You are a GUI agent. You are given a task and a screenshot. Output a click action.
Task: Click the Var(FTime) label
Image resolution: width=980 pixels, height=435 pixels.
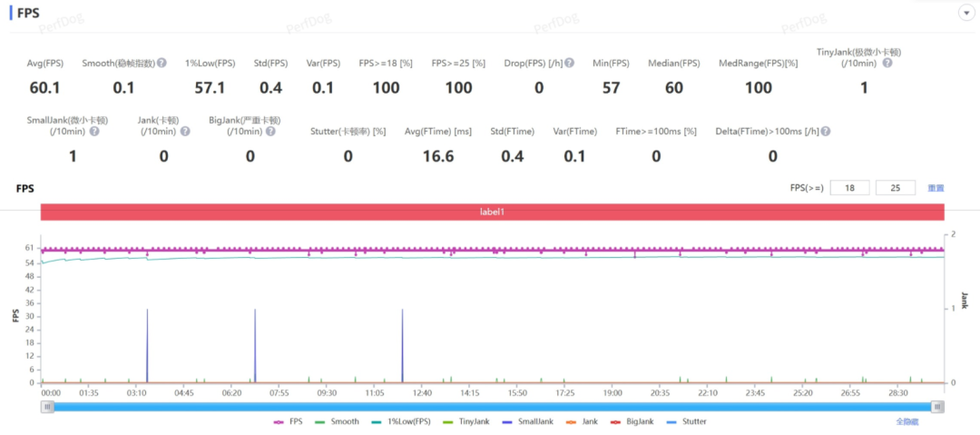574,132
